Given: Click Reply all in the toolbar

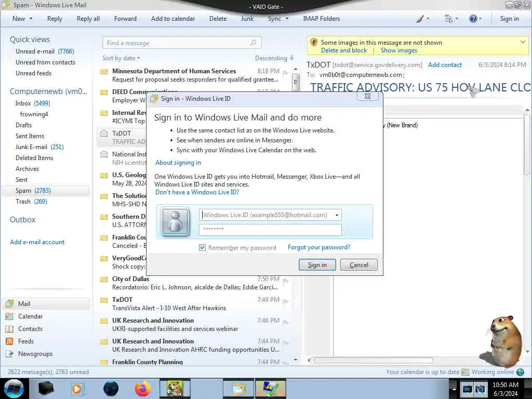Looking at the screenshot, I should tap(88, 19).
